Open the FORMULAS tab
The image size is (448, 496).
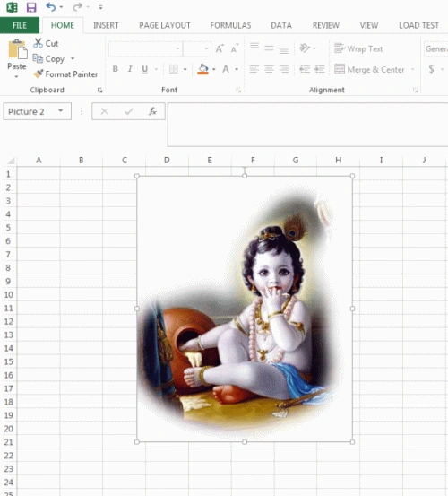(230, 25)
